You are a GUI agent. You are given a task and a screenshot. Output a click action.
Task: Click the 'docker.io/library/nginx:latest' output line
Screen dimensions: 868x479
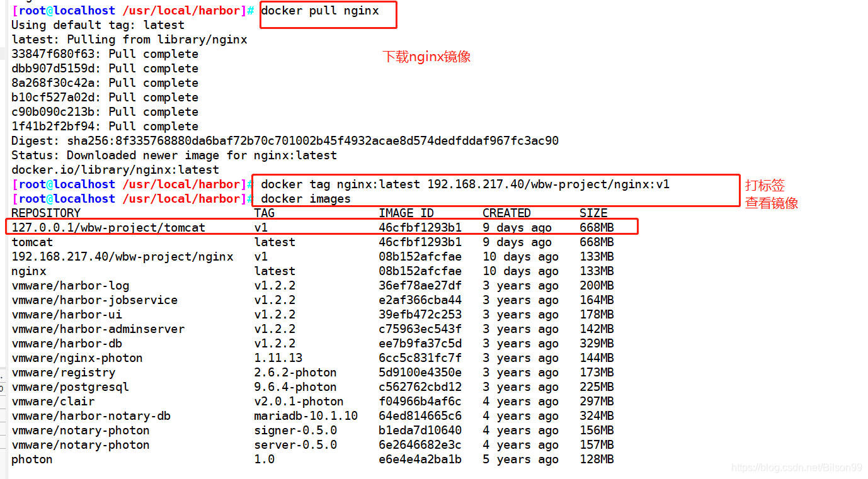[x=115, y=170]
